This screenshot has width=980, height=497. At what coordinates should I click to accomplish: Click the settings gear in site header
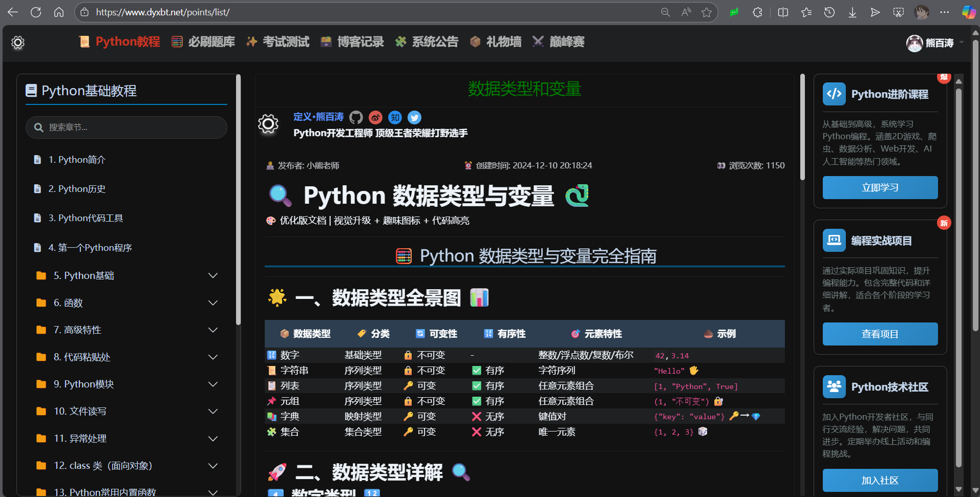(18, 42)
